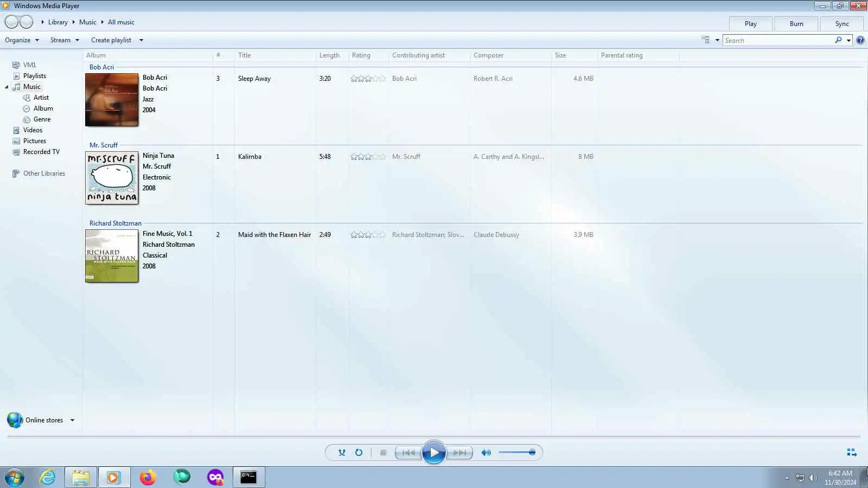Screen dimensions: 868x488
Task: Open the Stream menu
Action: [65, 40]
